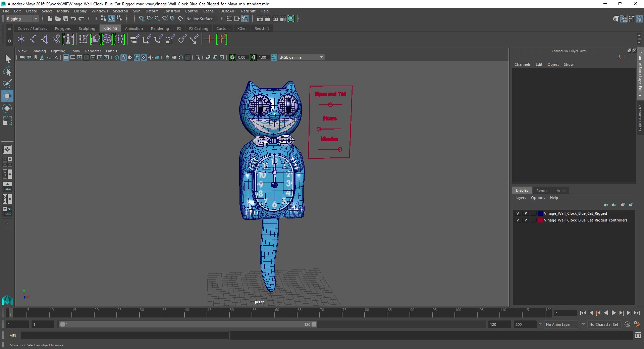Redo the last undone action

click(x=81, y=19)
